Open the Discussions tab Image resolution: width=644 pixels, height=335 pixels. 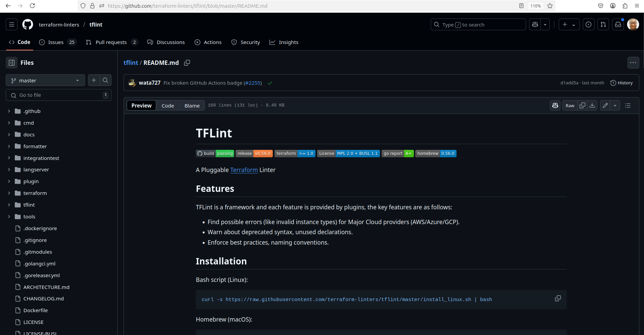166,42
